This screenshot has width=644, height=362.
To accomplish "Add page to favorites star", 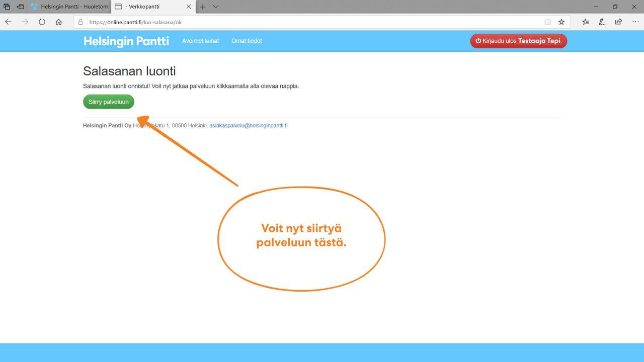I will point(561,22).
